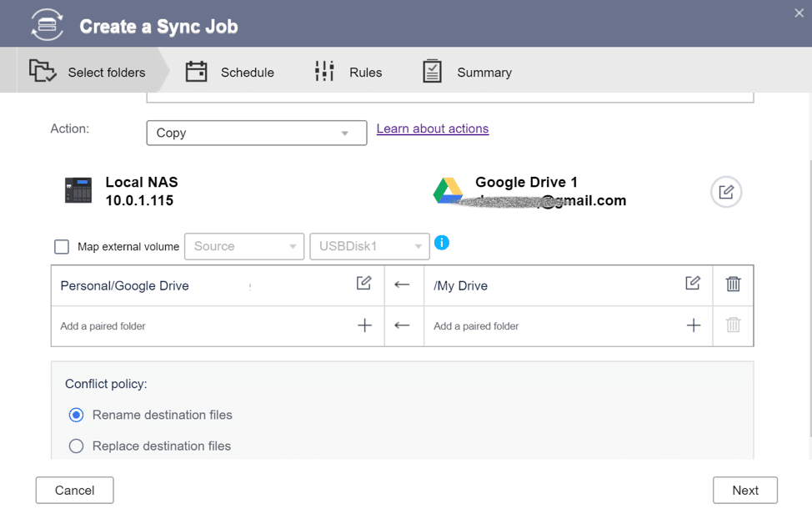
Task: Add a remote paired folder with plus icon
Action: click(694, 325)
